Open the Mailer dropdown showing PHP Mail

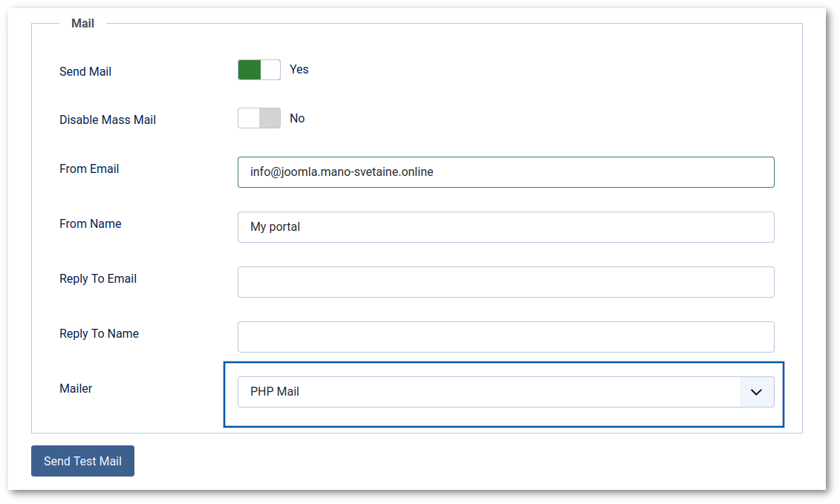point(506,391)
